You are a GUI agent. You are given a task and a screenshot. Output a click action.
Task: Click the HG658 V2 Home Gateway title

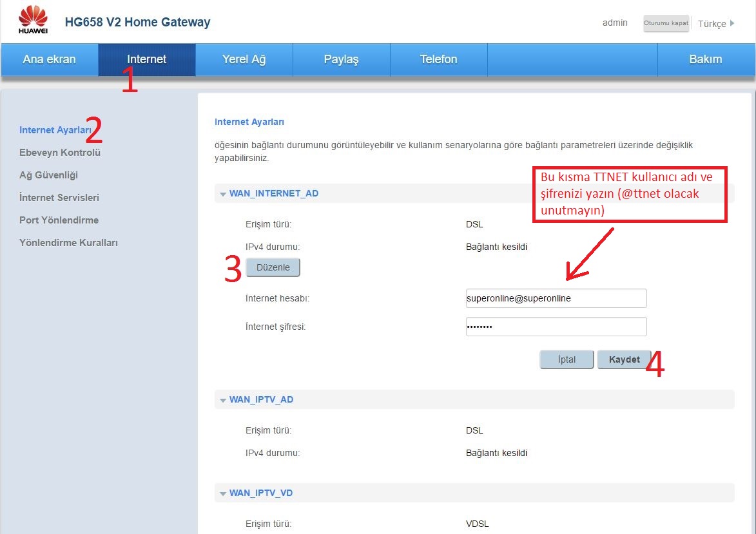point(137,22)
